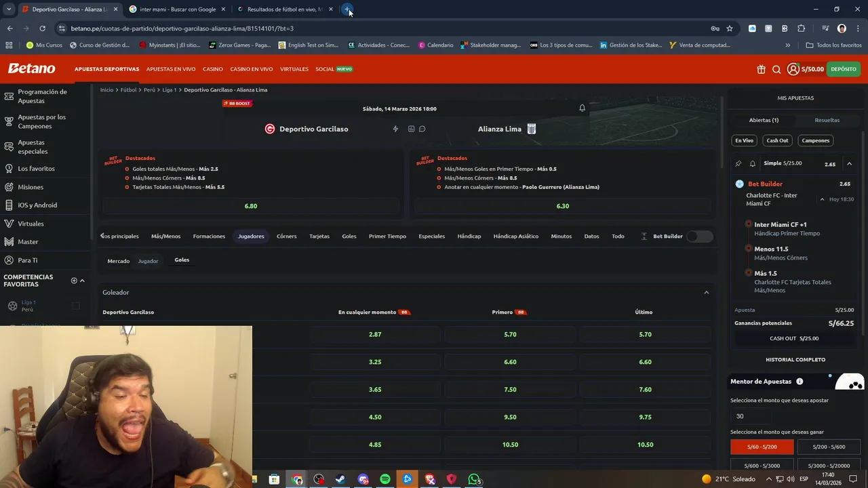Open the search magnifier in Betano header
This screenshot has width=868, height=488.
[776, 69]
